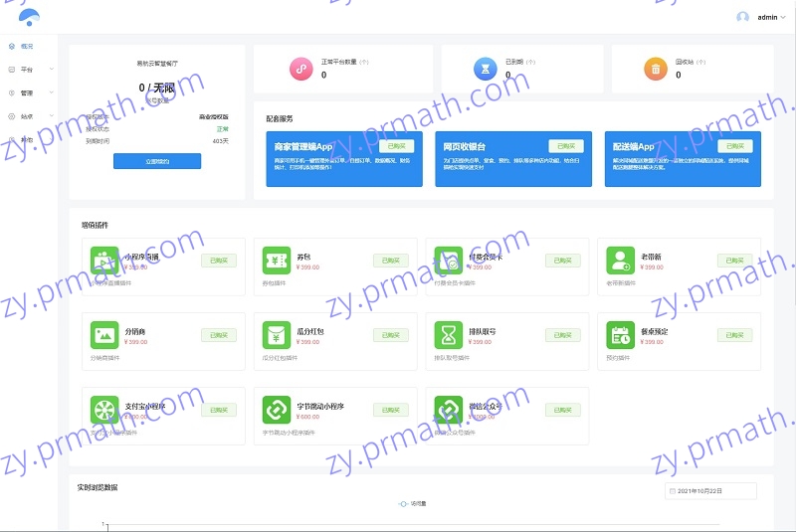Click the 分销商 picture plugin icon

pos(104,335)
